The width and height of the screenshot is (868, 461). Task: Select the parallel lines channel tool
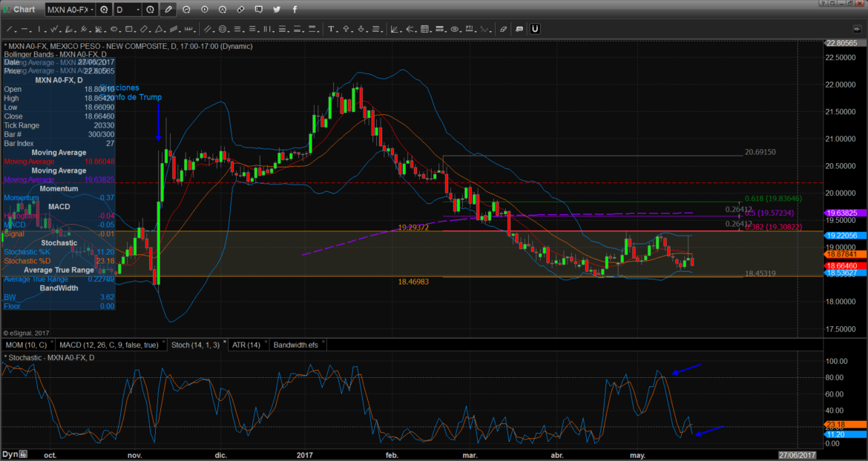pyautogui.click(x=208, y=29)
